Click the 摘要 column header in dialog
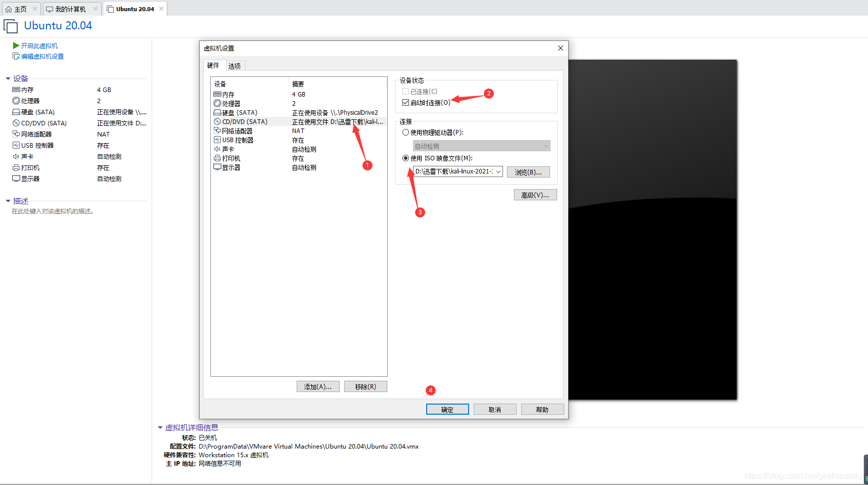The height and width of the screenshot is (485, 868). tap(338, 84)
